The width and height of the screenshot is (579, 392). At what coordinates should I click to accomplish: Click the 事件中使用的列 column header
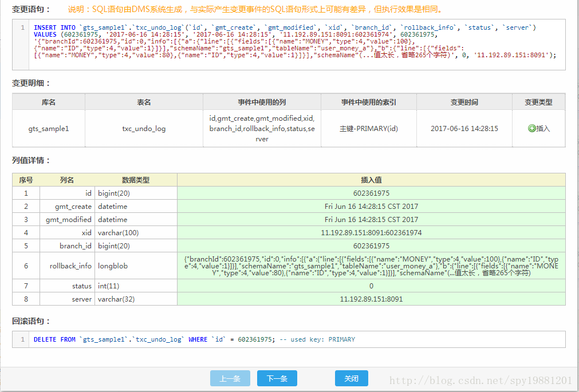coord(262,102)
